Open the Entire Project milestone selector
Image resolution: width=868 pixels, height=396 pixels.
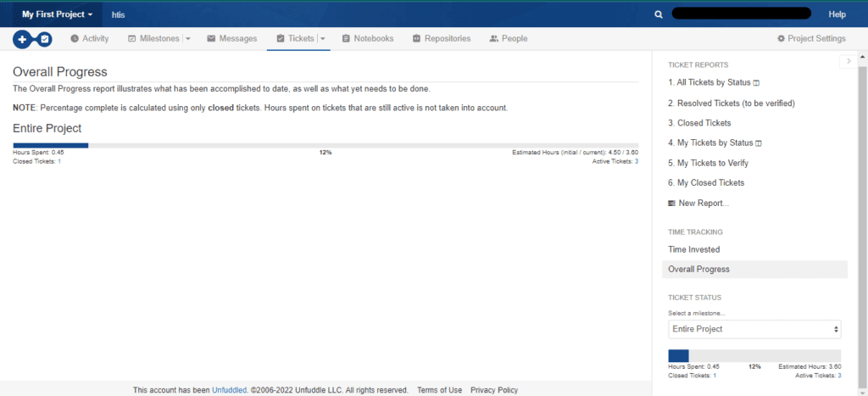click(754, 329)
